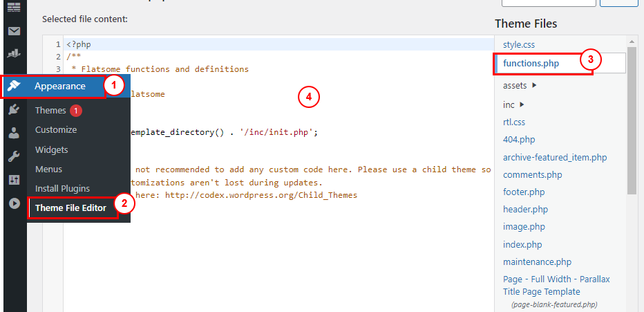
Task: Open 404.php in Theme Files
Action: 519,139
